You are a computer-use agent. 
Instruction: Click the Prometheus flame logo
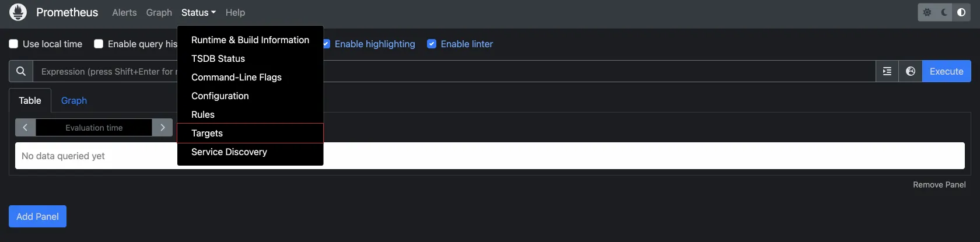tap(18, 12)
